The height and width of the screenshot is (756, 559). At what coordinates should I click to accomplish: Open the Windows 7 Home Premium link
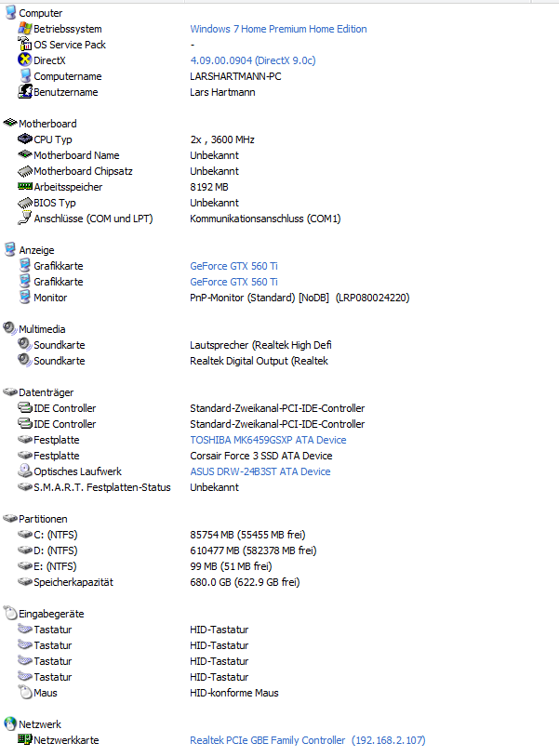coord(278,29)
